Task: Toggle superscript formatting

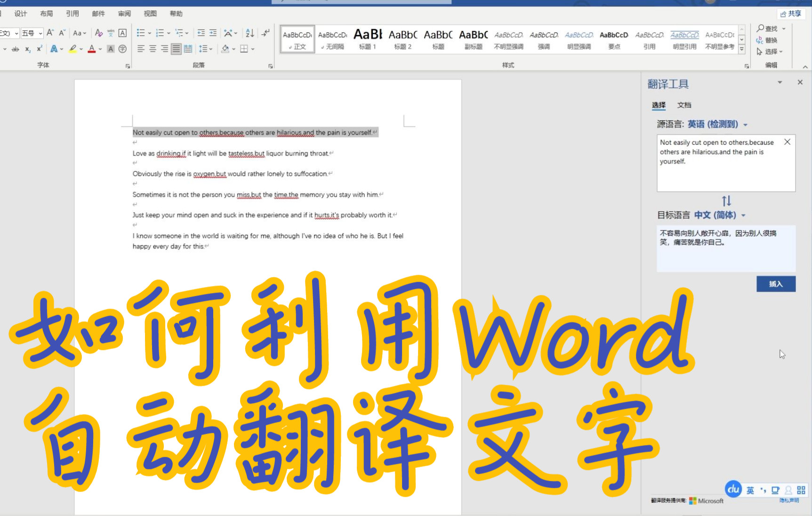Action: tap(40, 48)
